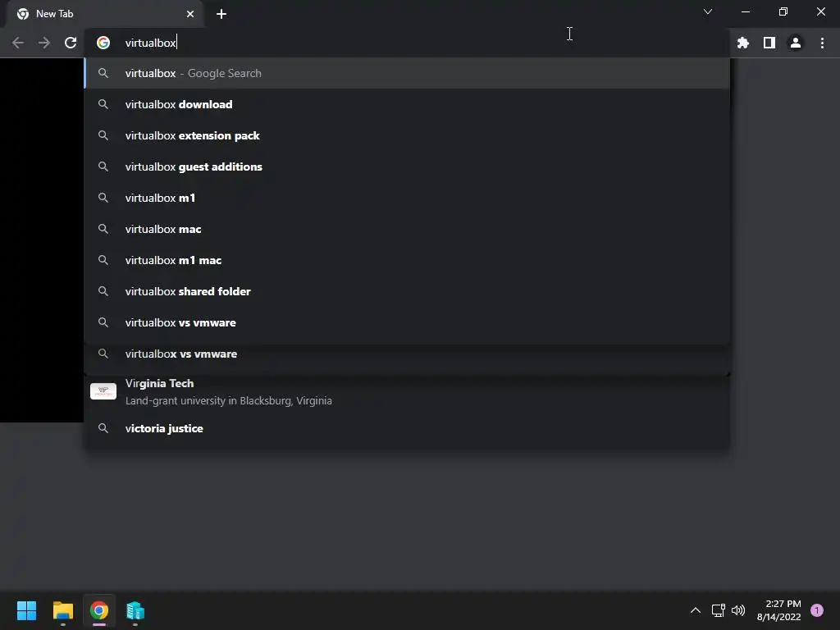Select 'virtualbox - Google Search' suggestion

(407, 73)
